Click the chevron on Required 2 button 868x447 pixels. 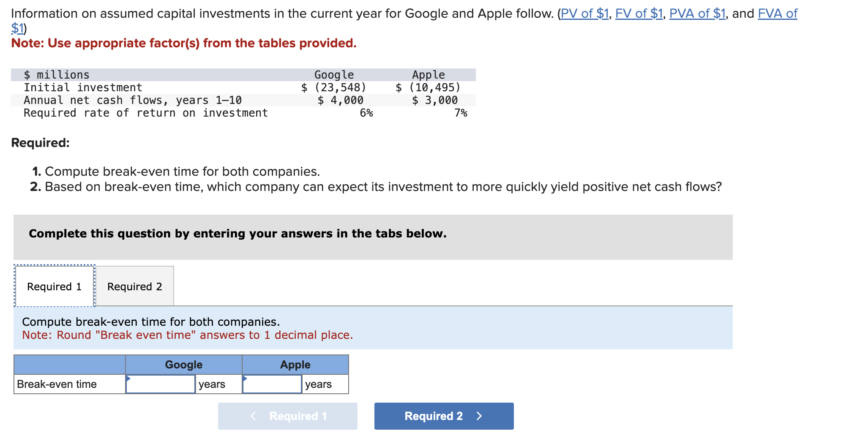[479, 416]
